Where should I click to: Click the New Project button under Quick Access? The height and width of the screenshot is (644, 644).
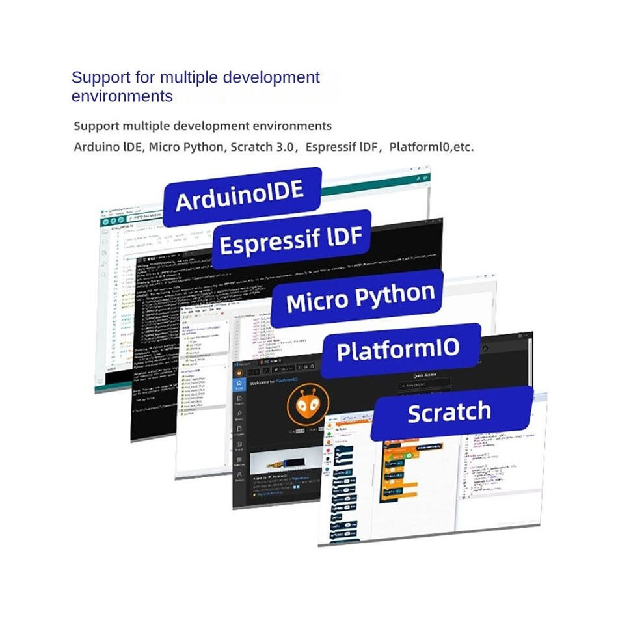coord(424,386)
